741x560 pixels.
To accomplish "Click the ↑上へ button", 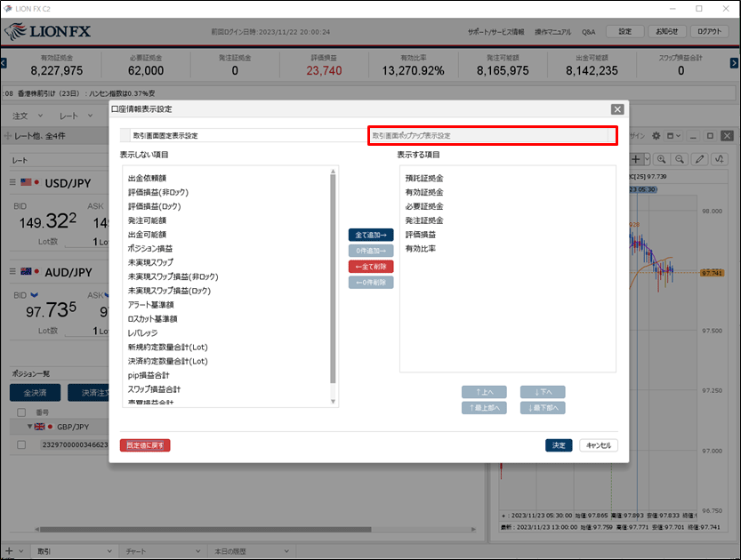I will coord(485,392).
